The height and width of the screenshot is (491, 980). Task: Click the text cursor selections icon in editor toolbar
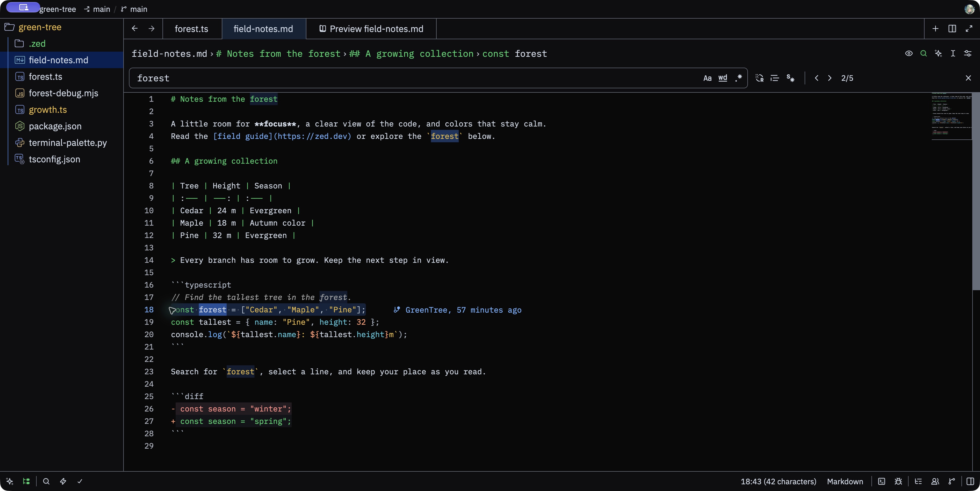(x=953, y=54)
